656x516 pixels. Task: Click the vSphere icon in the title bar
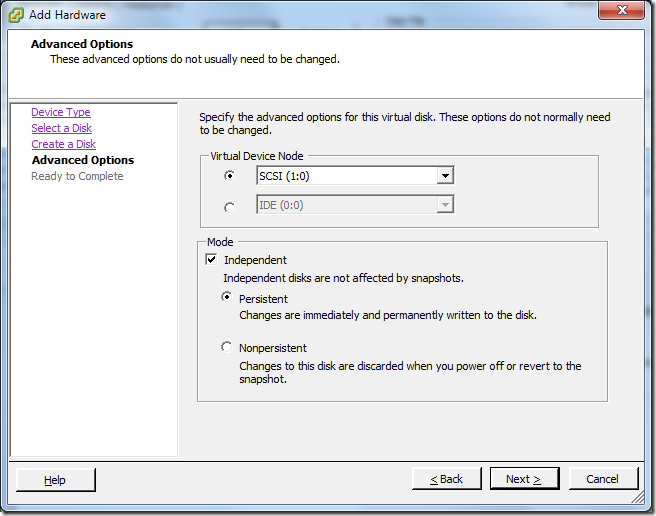pos(16,15)
